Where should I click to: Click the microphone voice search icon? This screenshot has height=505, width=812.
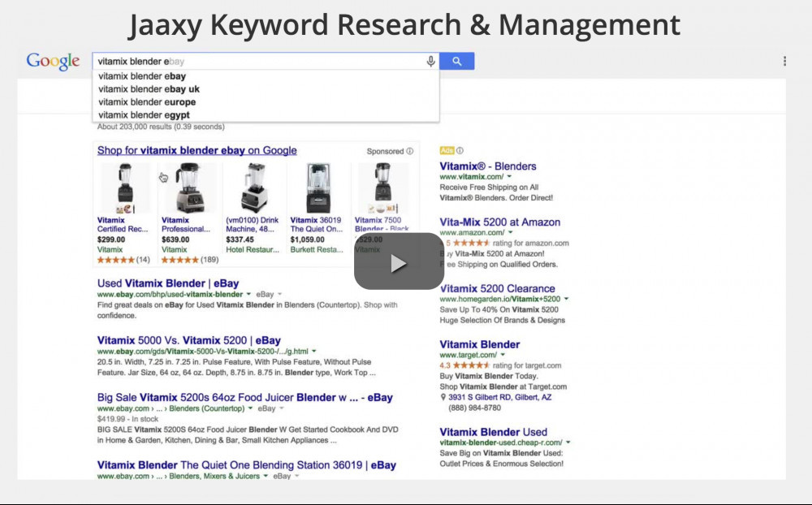pos(430,62)
